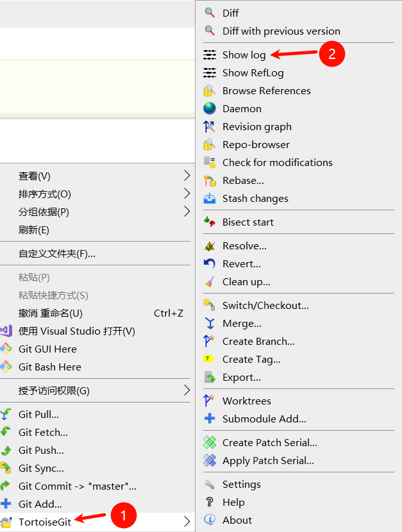This screenshot has height=532, width=402.
Task: Click the Repo-browser icon
Action: [x=210, y=144]
